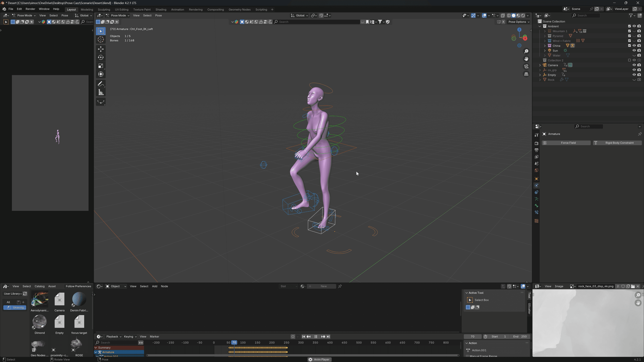
Task: Switch to the Shading workspace tab
Action: point(161,10)
